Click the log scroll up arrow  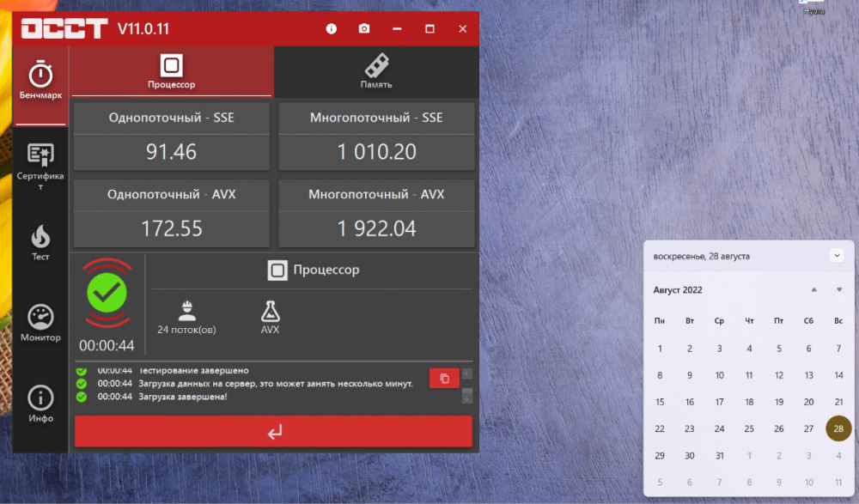pos(466,373)
